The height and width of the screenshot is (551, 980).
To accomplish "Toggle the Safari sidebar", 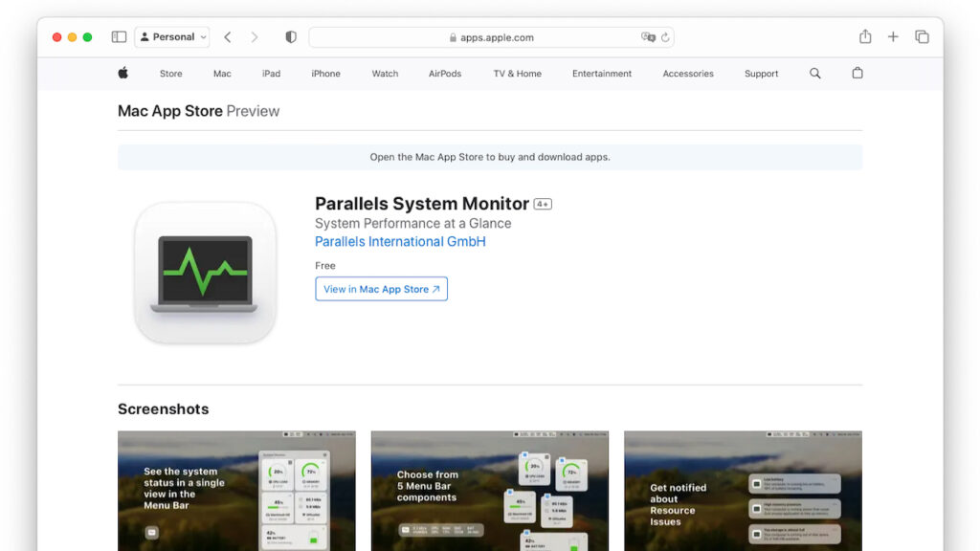I will [x=119, y=36].
